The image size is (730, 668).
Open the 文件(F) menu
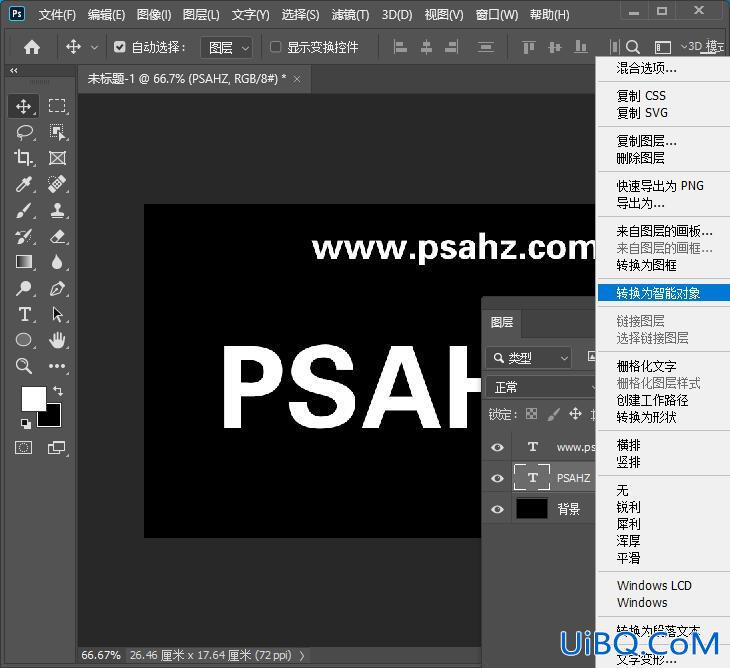pos(57,15)
